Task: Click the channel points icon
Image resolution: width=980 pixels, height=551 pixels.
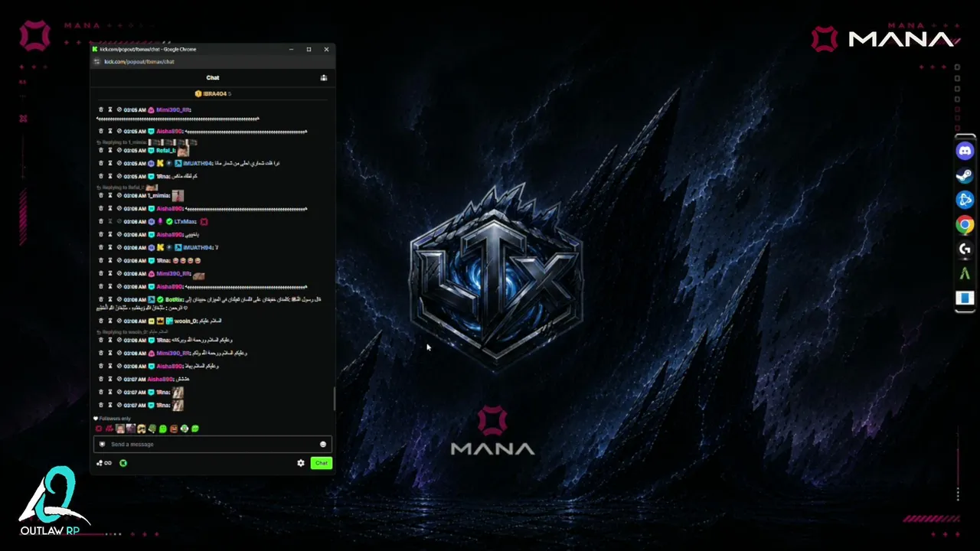Action: tap(103, 463)
